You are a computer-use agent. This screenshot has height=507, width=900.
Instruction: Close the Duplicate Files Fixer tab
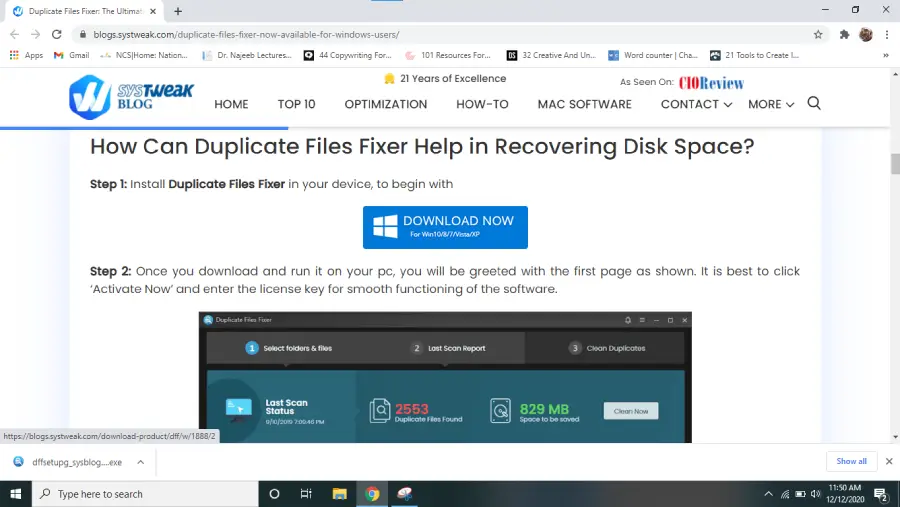coord(153,11)
